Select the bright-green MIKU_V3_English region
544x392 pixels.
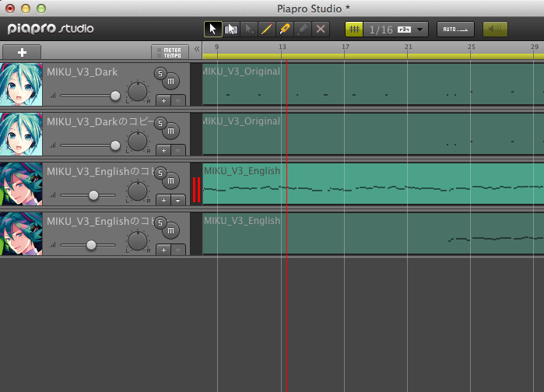374,184
